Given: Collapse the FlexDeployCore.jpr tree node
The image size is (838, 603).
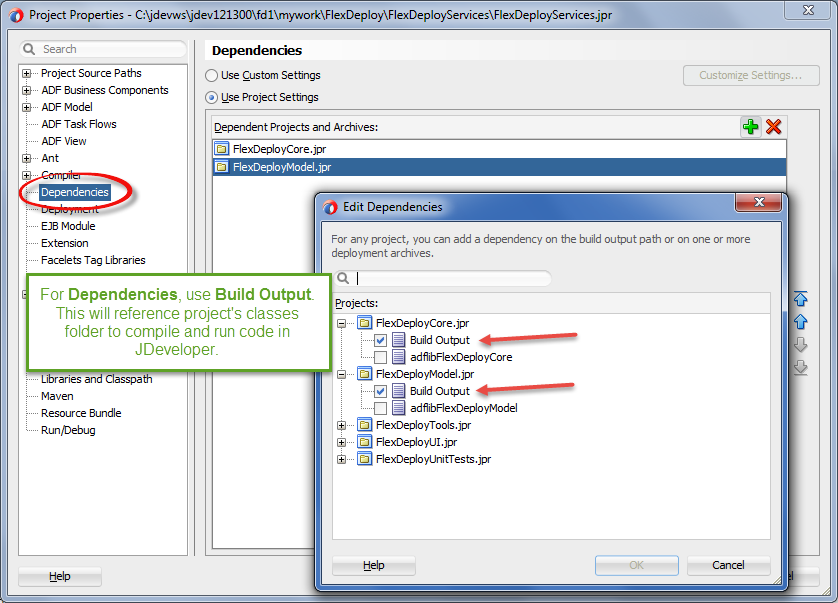Looking at the screenshot, I should click(x=342, y=323).
